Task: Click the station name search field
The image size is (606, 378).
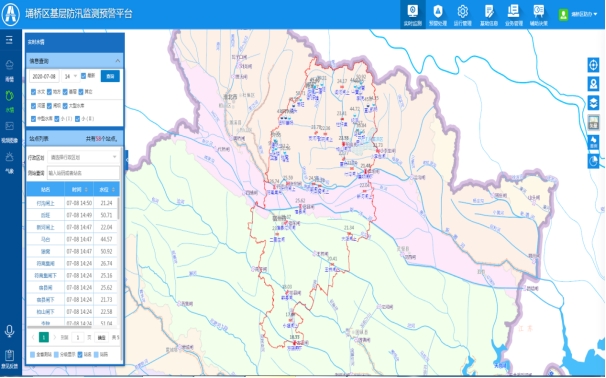Action: [x=83, y=173]
